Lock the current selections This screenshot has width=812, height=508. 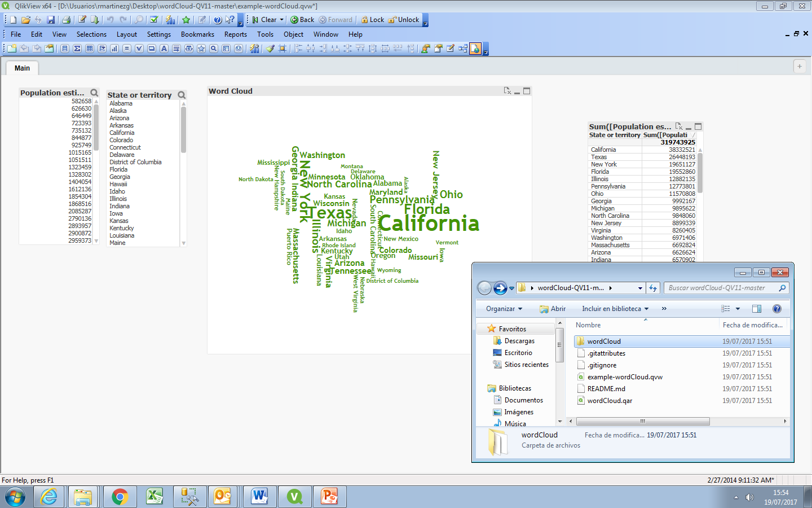point(372,20)
